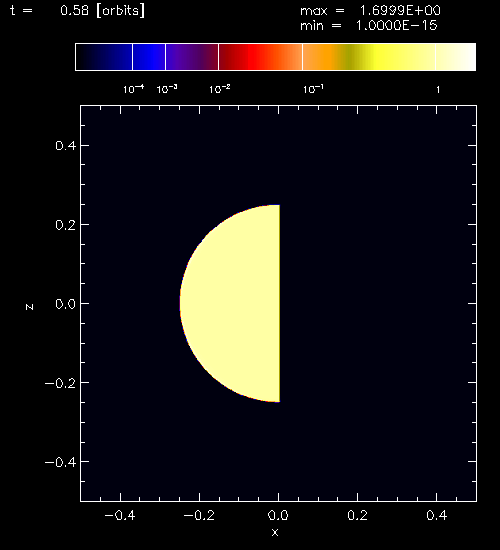
Task: Click the orange segment of the colorbar
Action: click(323, 57)
